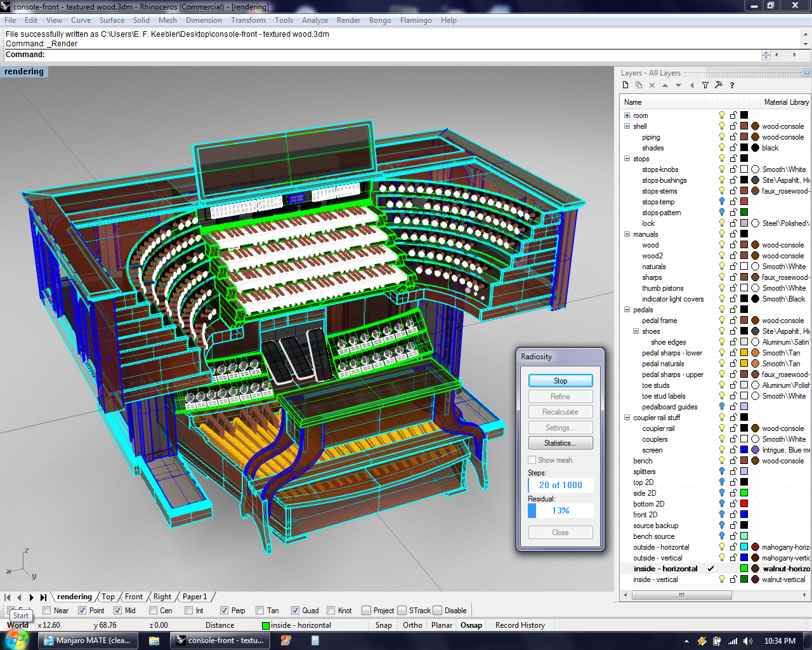Open the layer filter funnel icon
Screen dimensions: 812x650
pyautogui.click(x=705, y=85)
